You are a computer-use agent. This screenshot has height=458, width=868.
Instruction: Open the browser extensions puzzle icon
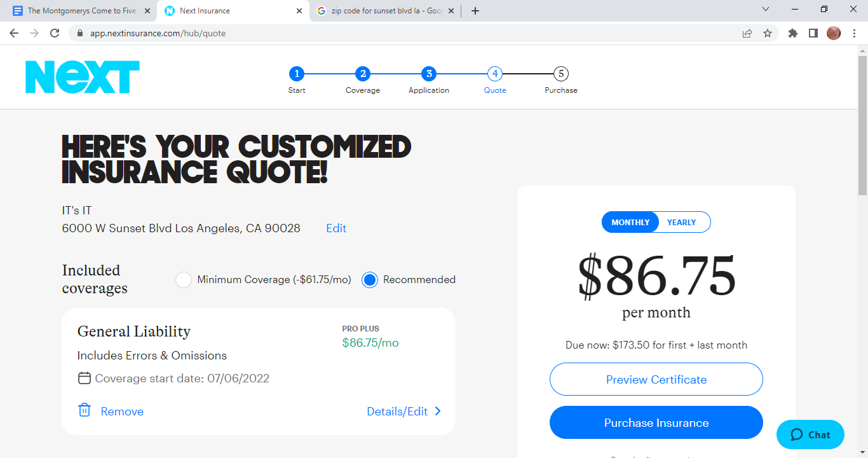pyautogui.click(x=793, y=33)
